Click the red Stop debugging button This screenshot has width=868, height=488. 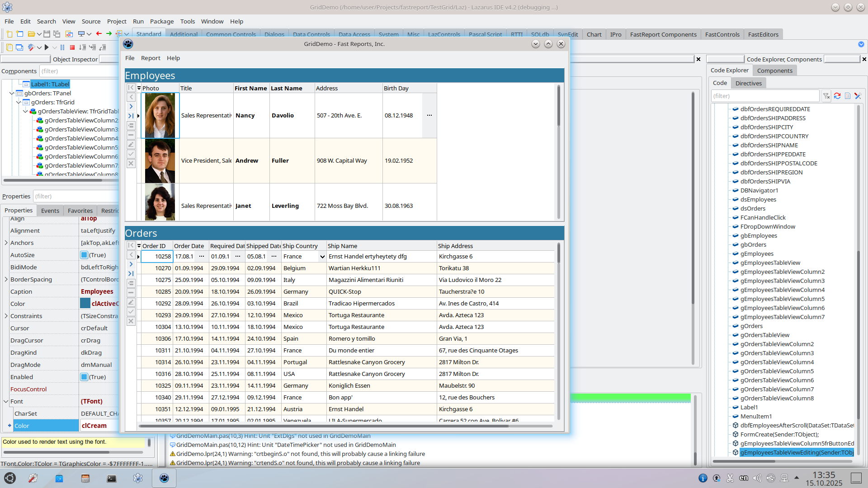[x=72, y=47]
